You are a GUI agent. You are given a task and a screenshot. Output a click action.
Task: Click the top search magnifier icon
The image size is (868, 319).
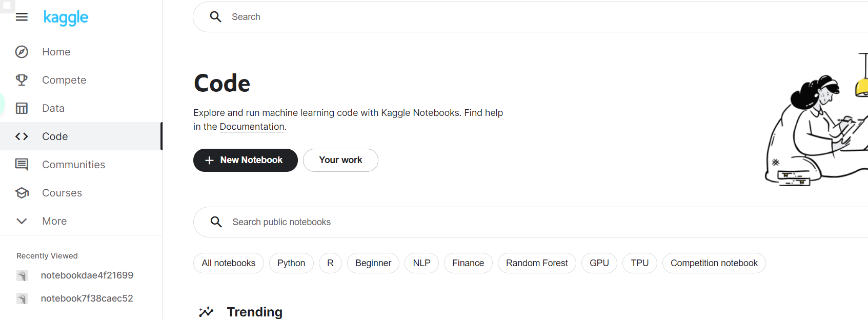click(x=216, y=17)
